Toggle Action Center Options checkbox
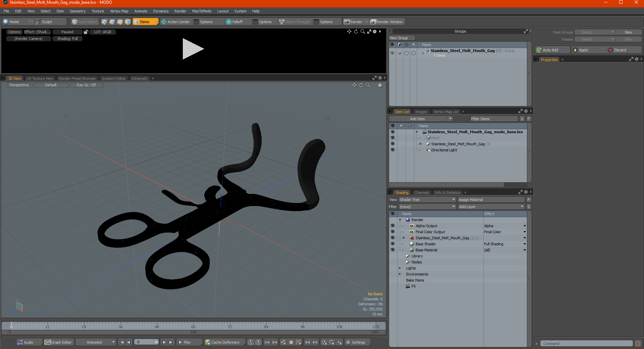The image size is (644, 349). click(197, 22)
